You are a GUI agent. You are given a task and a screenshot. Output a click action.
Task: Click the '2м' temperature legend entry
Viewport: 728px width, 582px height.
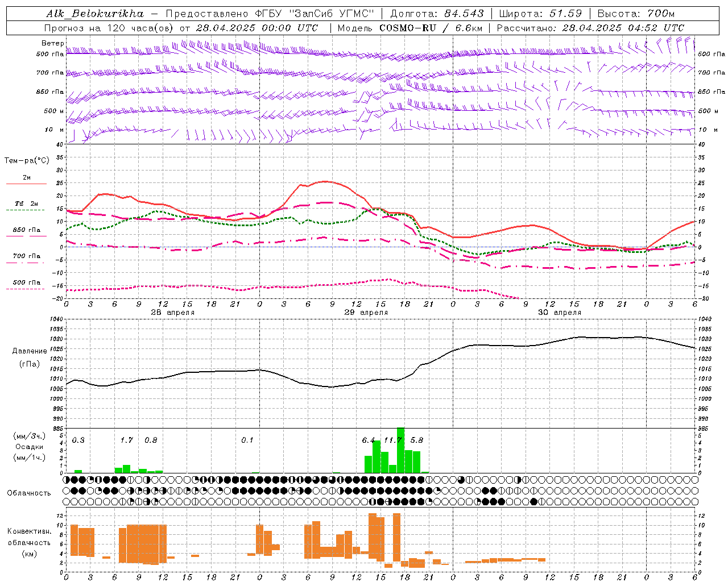(27, 177)
